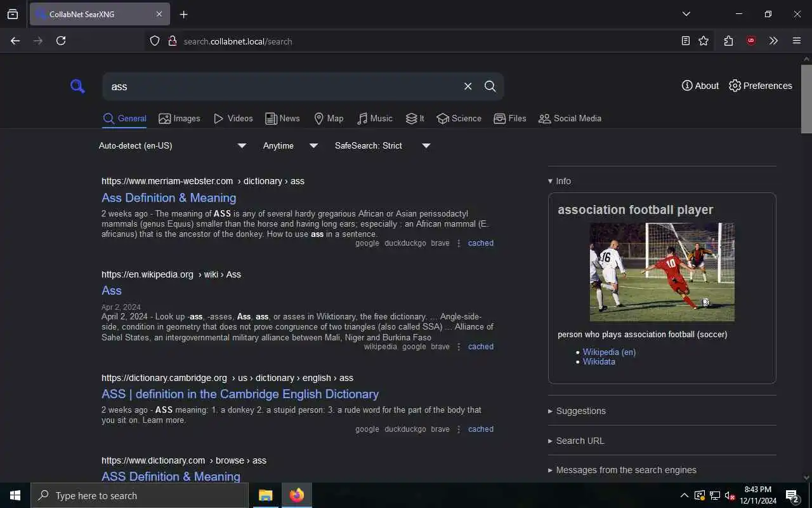Submit search with magnifier button
This screenshot has height=508, width=812.
(490, 86)
